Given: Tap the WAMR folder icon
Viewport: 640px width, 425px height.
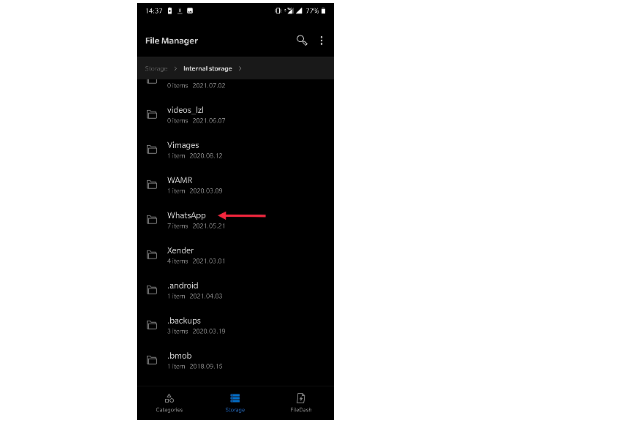Looking at the screenshot, I should (x=152, y=185).
